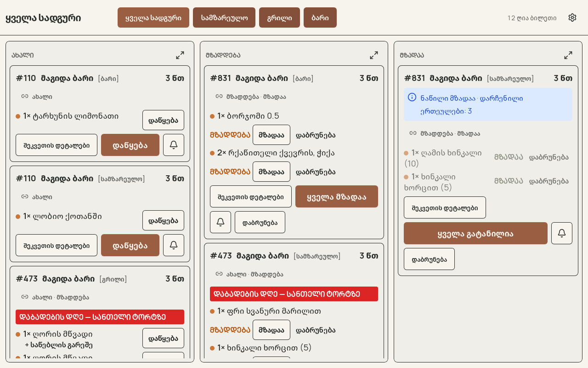Image resolution: width=588 pixels, height=368 pixels.
Task: Mark ფრი სვანური მარილით as მზადაა
Action: [271, 330]
